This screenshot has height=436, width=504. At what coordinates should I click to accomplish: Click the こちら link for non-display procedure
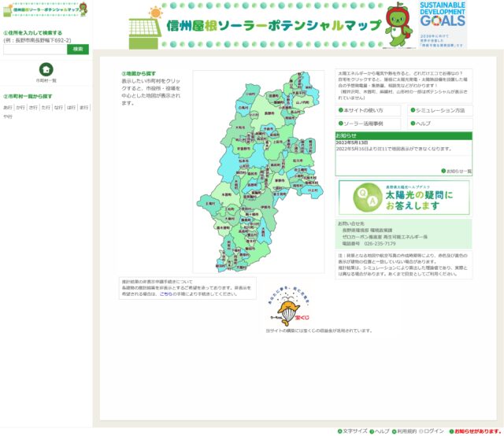pos(165,294)
